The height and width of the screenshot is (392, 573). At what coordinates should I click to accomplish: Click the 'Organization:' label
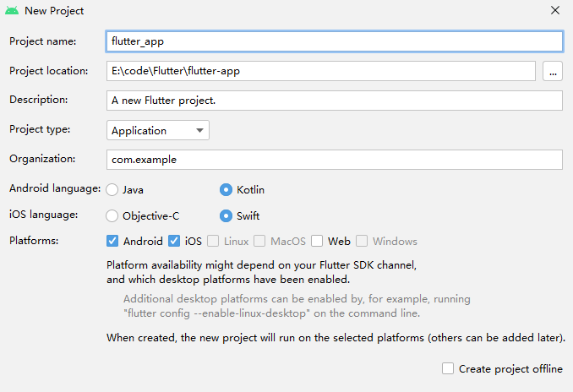click(x=42, y=159)
